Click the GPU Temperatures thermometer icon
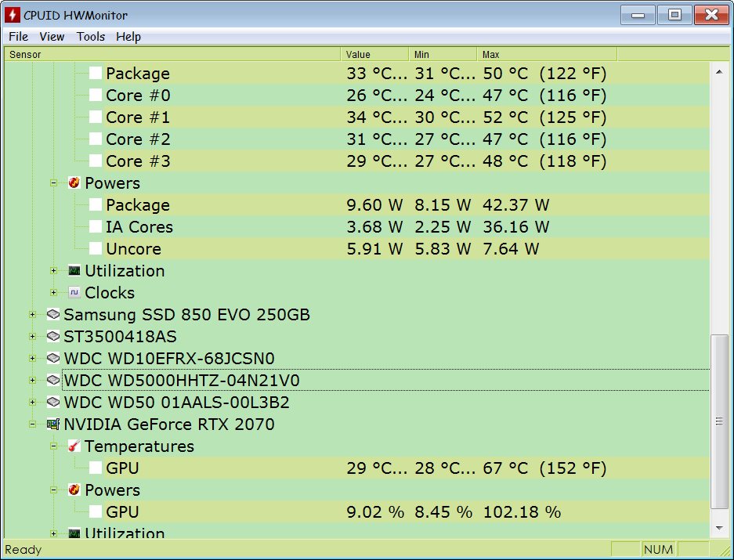The height and width of the screenshot is (560, 734). (74, 446)
